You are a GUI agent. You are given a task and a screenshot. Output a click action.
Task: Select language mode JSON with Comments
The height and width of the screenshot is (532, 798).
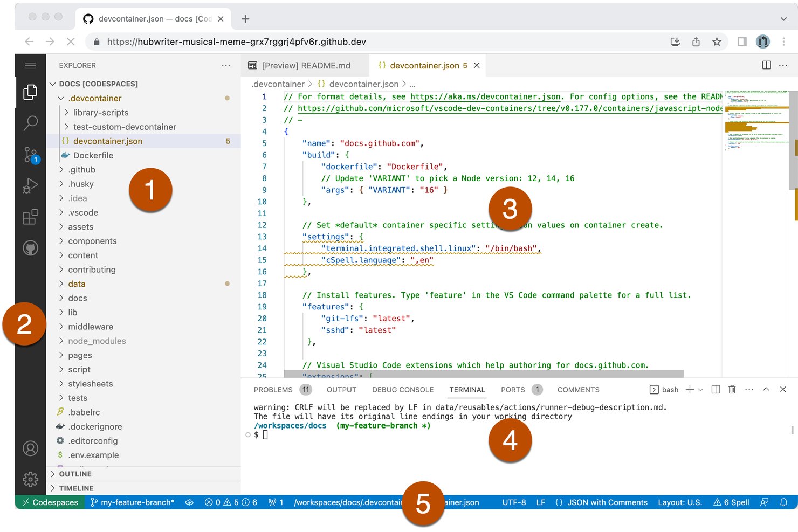point(601,502)
